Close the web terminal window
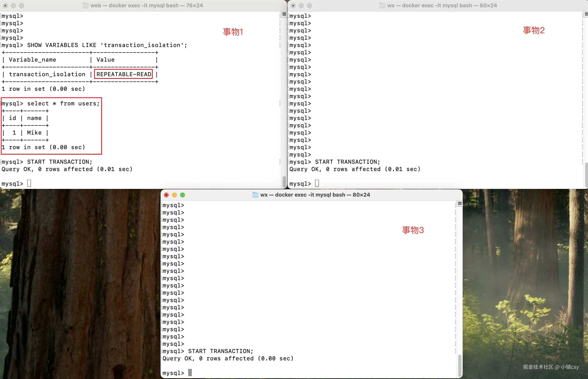Viewport: 588px width, 379px height. (5, 5)
